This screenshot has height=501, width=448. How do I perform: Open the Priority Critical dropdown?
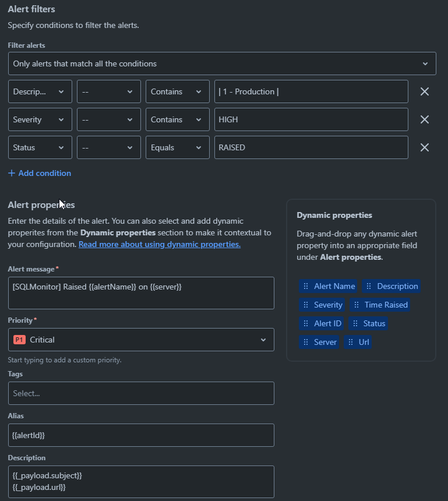[x=141, y=340]
